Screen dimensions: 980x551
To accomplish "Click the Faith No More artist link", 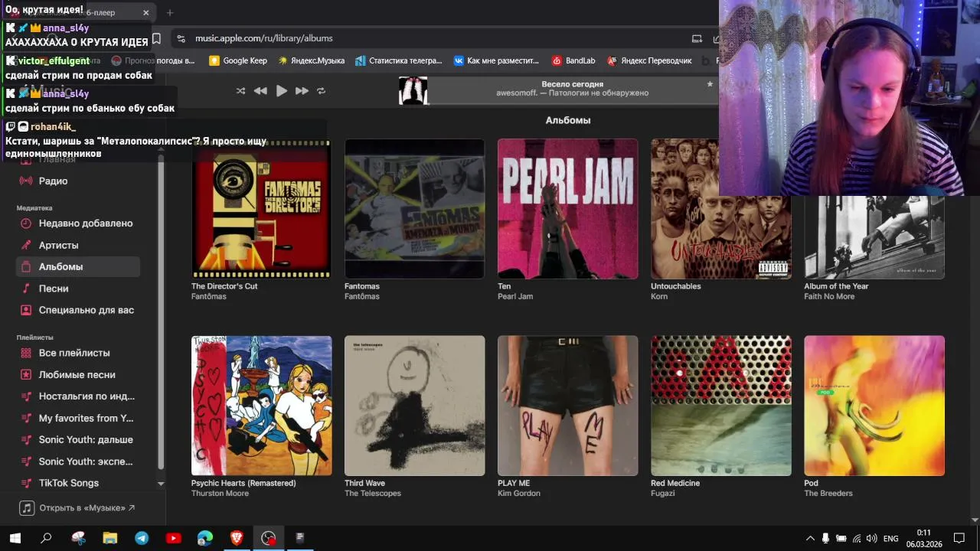I will 829,296.
